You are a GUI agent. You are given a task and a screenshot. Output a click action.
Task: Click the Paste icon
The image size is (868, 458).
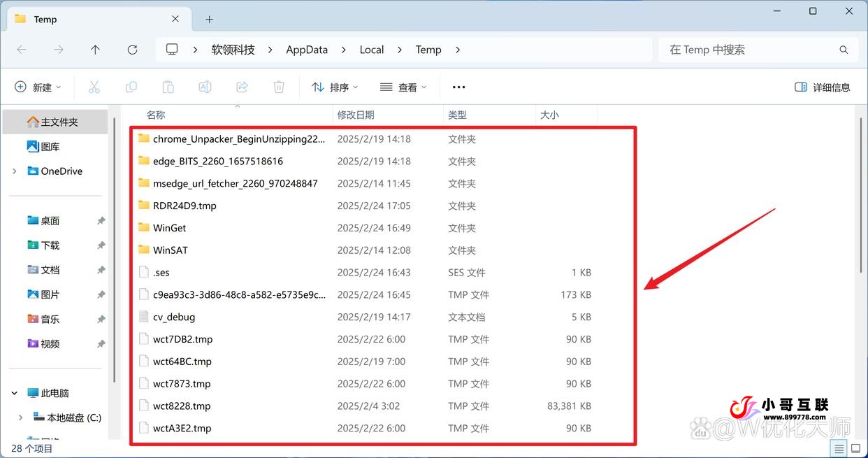pos(167,87)
